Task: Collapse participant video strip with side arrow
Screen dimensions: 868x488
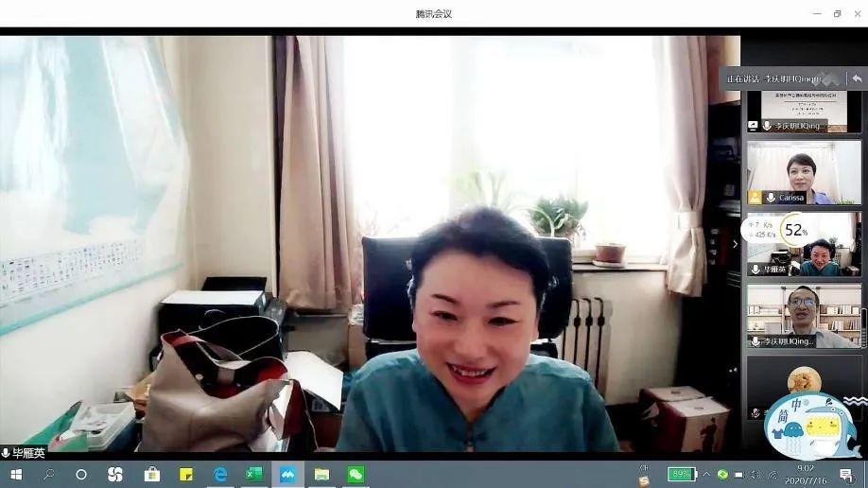Action: click(x=735, y=243)
